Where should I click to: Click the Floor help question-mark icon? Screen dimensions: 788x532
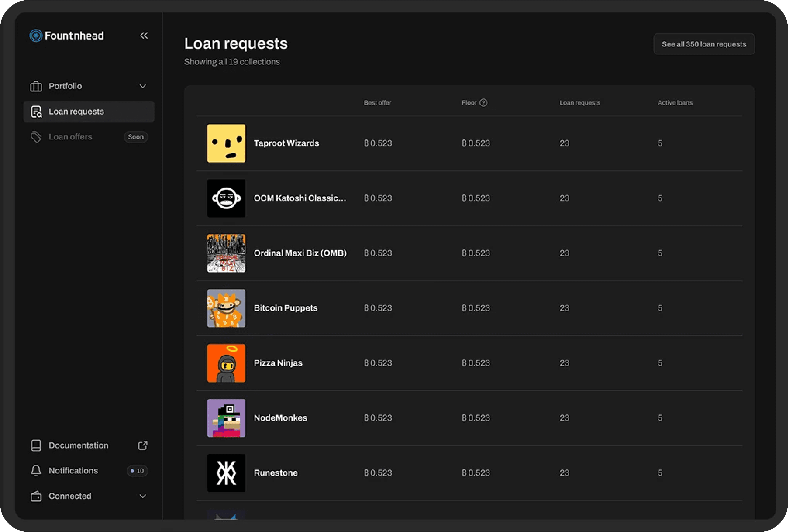(x=483, y=103)
